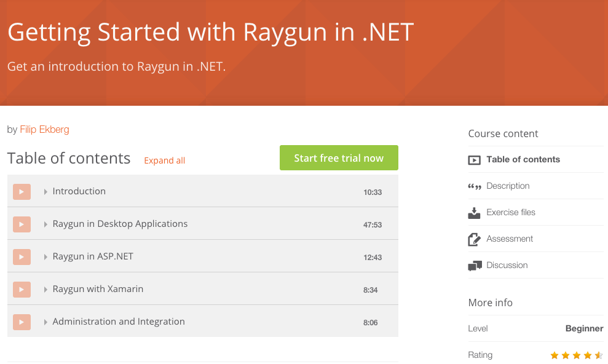Expand the Administration and Integration arrow
The width and height of the screenshot is (608, 364).
45,322
